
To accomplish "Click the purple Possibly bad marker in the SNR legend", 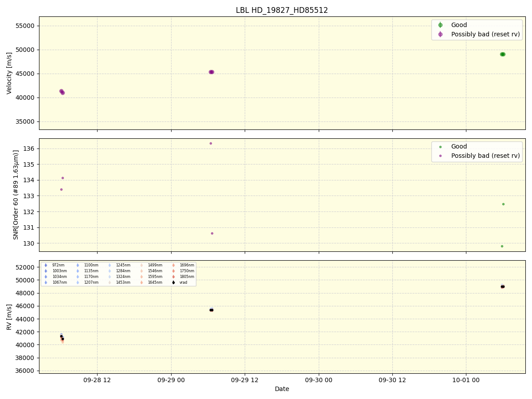I will tap(440, 156).
